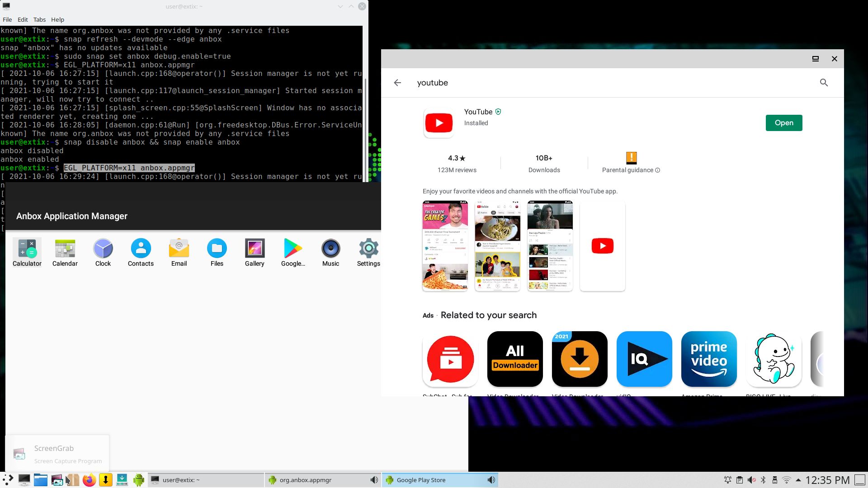Click the 123M reviews rating text
This screenshot has width=868, height=488.
click(457, 170)
